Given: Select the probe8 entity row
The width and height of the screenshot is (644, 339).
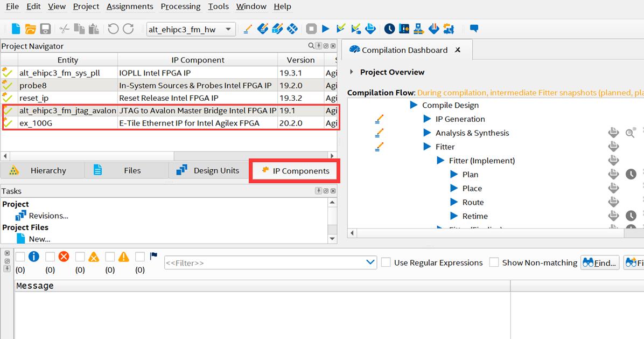Looking at the screenshot, I should click(x=169, y=86).
